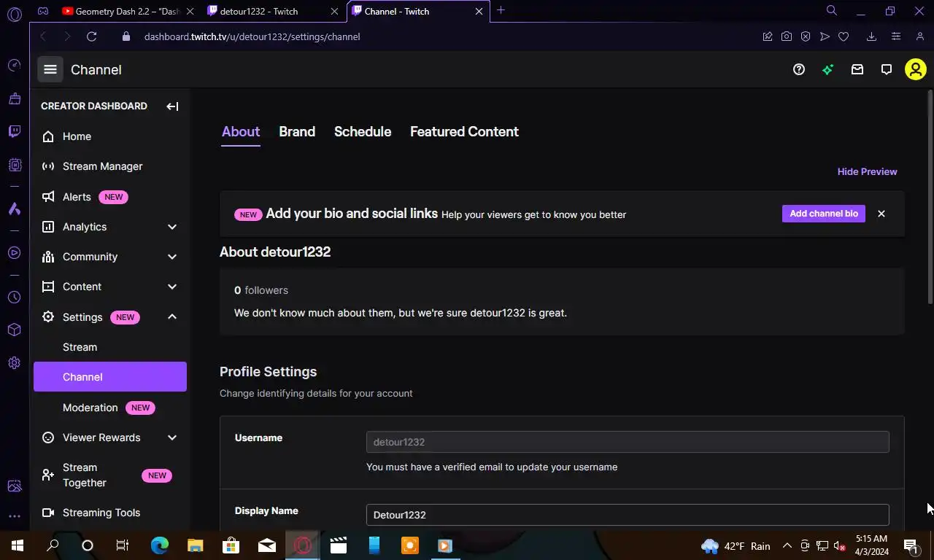Click the green sparkle icon in header
The height and width of the screenshot is (560, 934).
click(828, 70)
